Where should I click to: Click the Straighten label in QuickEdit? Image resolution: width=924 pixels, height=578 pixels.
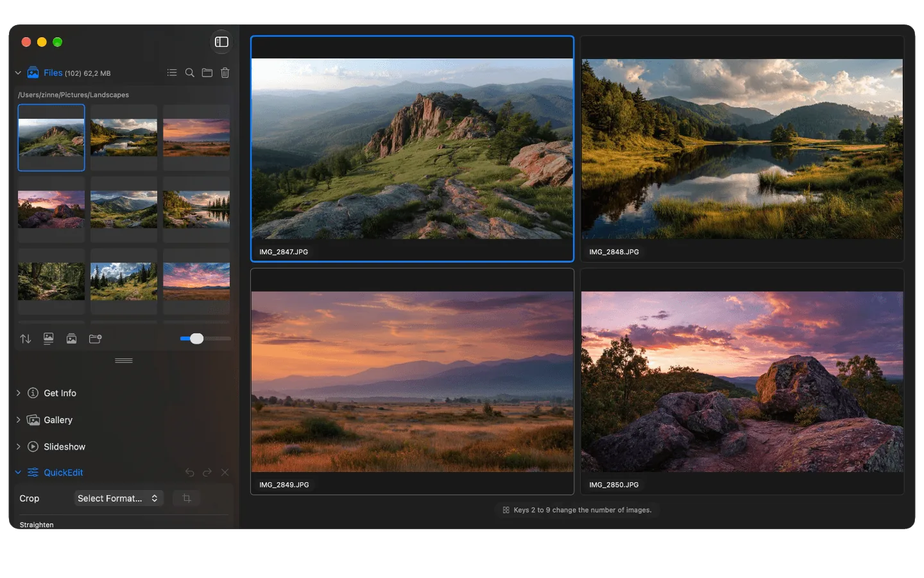(x=37, y=525)
